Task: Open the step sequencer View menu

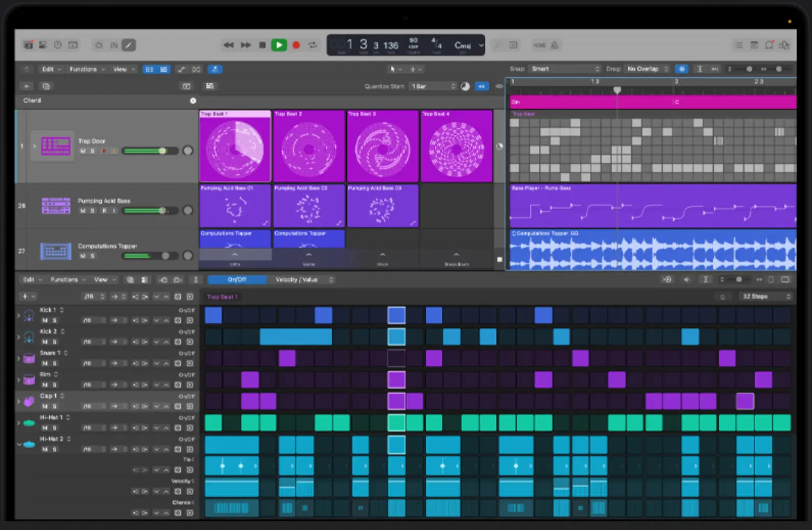Action: (x=105, y=279)
